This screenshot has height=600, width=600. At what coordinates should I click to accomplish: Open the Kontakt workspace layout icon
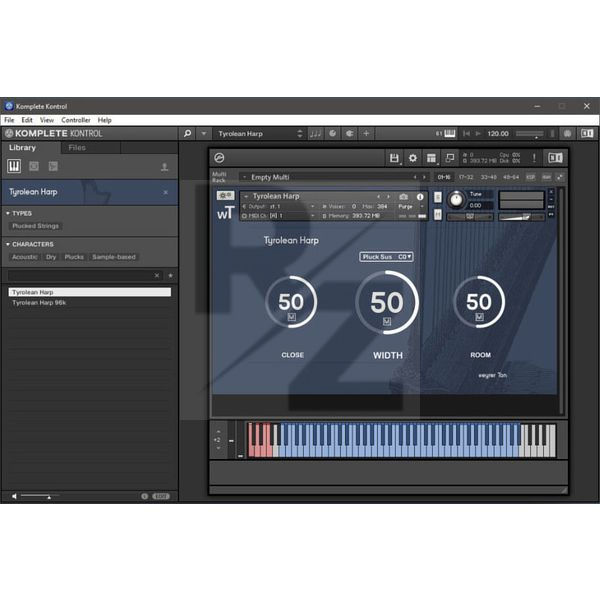[431, 158]
